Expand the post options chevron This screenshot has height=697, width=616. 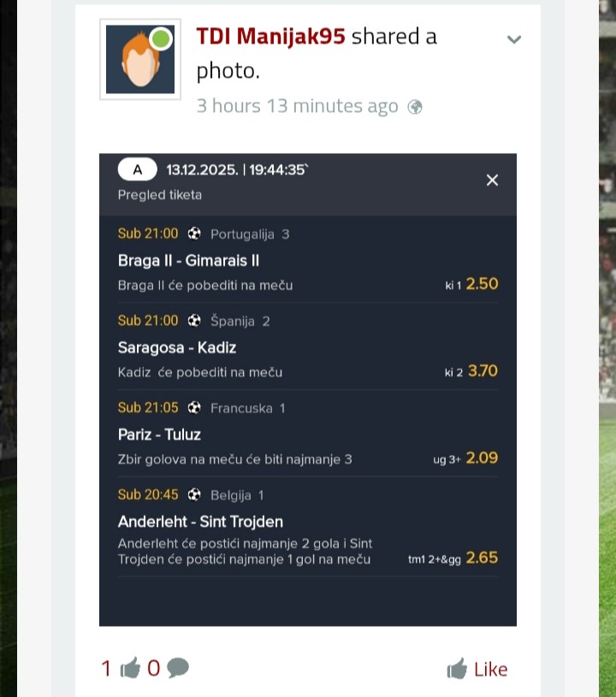coord(514,39)
